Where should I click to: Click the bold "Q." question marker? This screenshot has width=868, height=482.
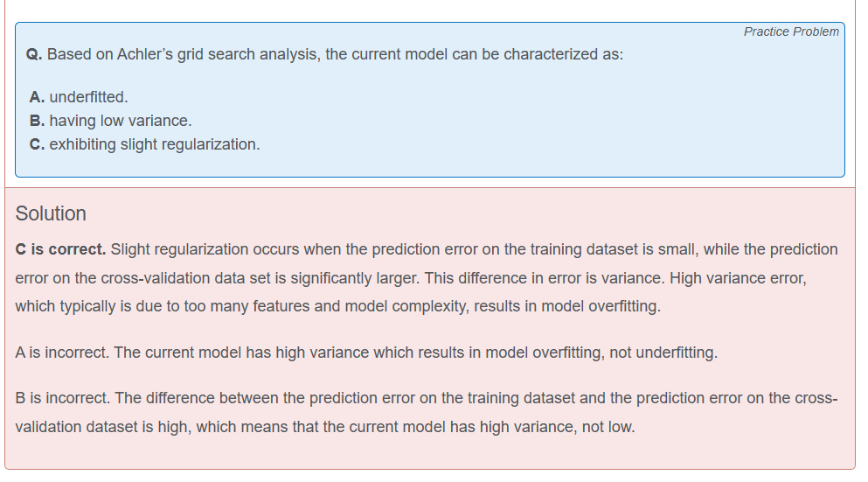pyautogui.click(x=34, y=54)
